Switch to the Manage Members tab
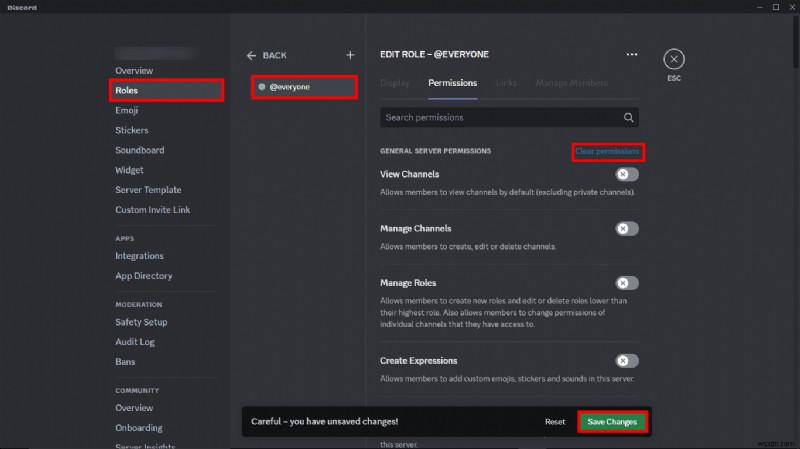The width and height of the screenshot is (800, 449). coord(571,83)
